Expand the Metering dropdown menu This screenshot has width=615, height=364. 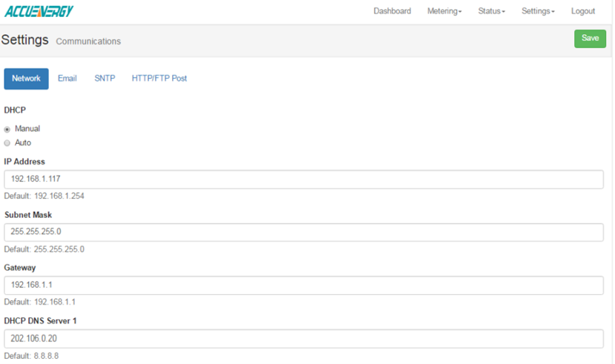444,11
